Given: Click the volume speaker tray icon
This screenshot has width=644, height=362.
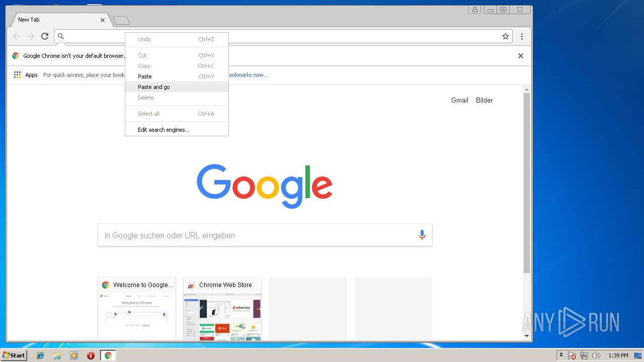Looking at the screenshot, I should [596, 355].
